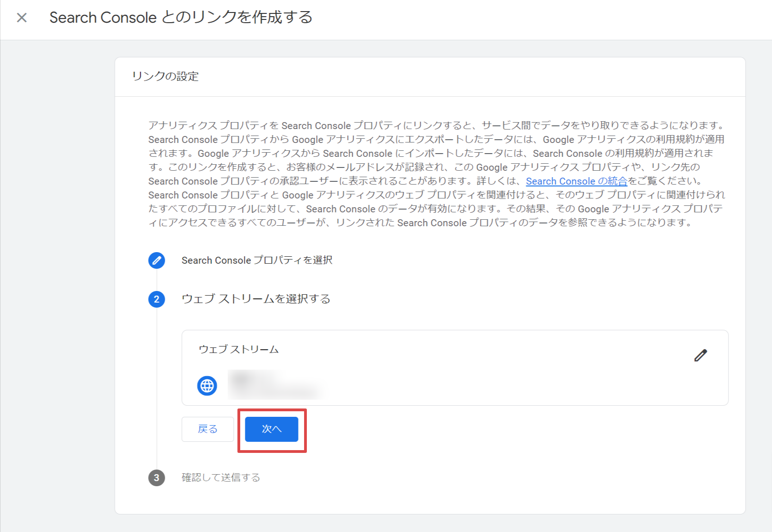This screenshot has height=532, width=772.
Task: Click the リンクの設定 header text
Action: coord(165,76)
